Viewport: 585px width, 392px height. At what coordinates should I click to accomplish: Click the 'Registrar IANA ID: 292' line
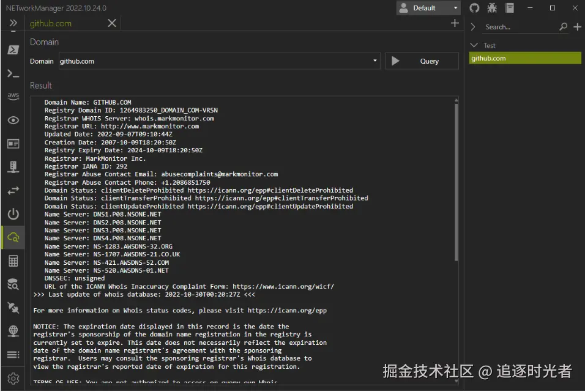[86, 166]
